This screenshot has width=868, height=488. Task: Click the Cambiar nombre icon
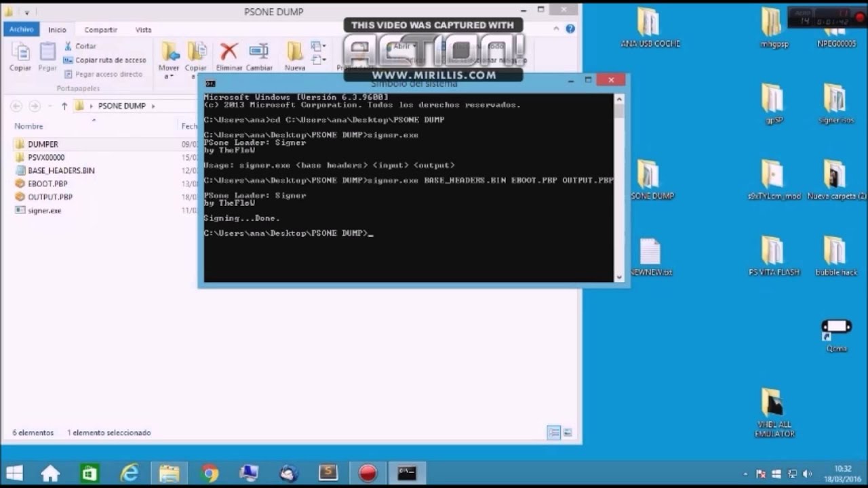pos(259,56)
